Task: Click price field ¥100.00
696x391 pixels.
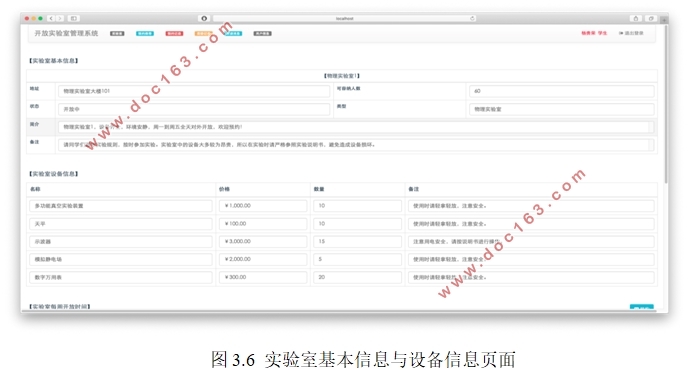Action: click(x=263, y=224)
